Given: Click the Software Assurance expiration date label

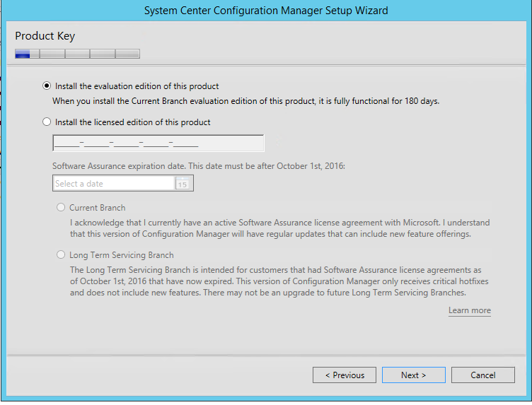Looking at the screenshot, I should [x=199, y=166].
